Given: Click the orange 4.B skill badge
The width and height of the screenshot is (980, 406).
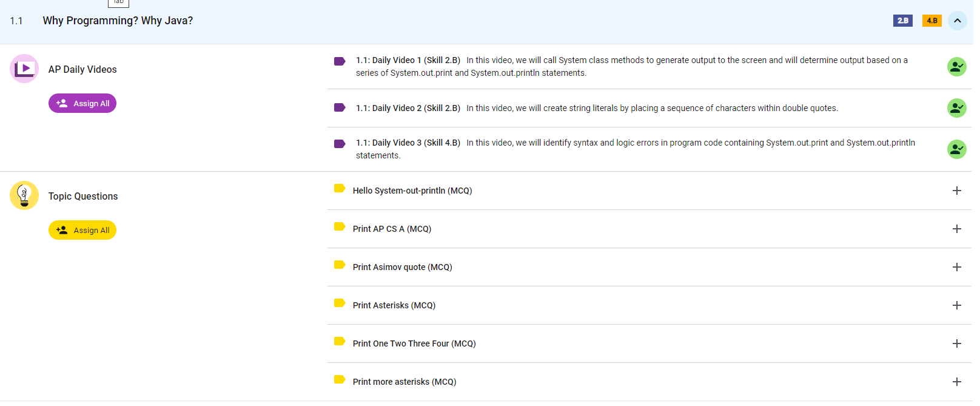Looking at the screenshot, I should (931, 21).
